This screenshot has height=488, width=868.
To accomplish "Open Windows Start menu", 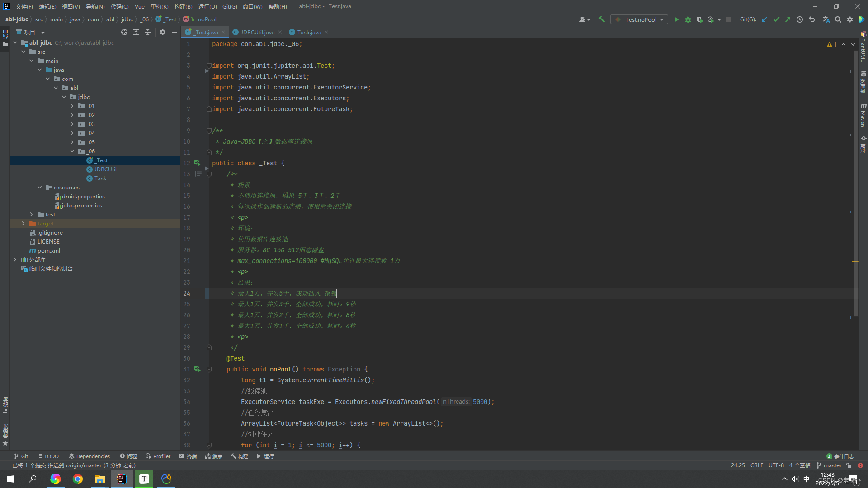I will (11, 479).
